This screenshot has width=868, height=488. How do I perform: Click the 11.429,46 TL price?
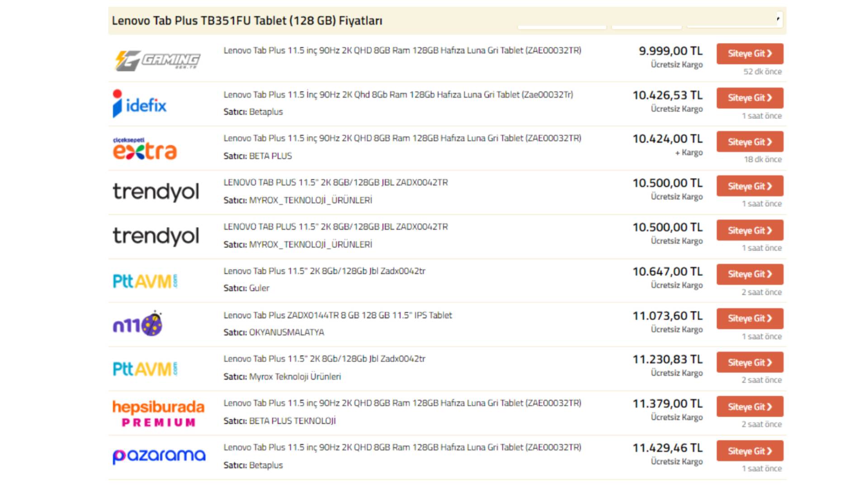[668, 448]
